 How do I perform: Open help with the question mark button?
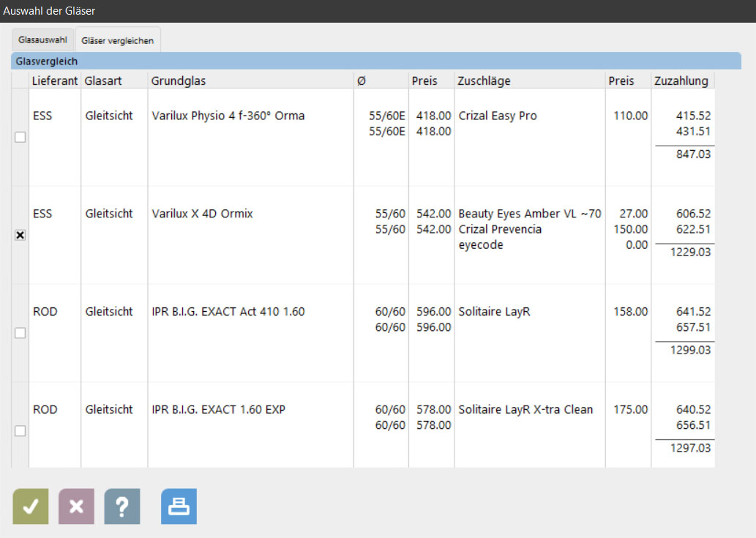pos(122,507)
